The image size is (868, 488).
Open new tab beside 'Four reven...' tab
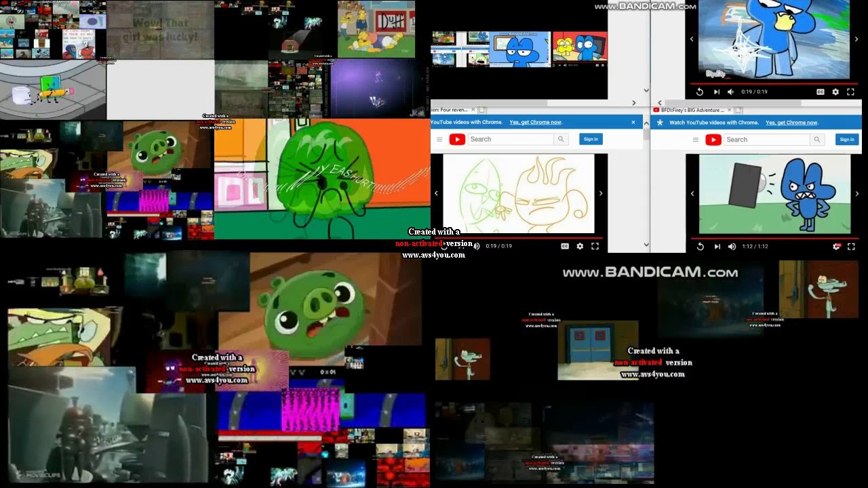482,110
